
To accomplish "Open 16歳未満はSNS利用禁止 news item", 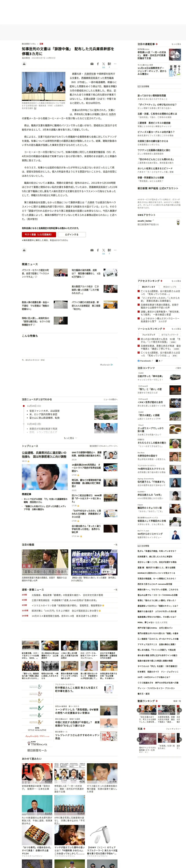I will 86,468.
